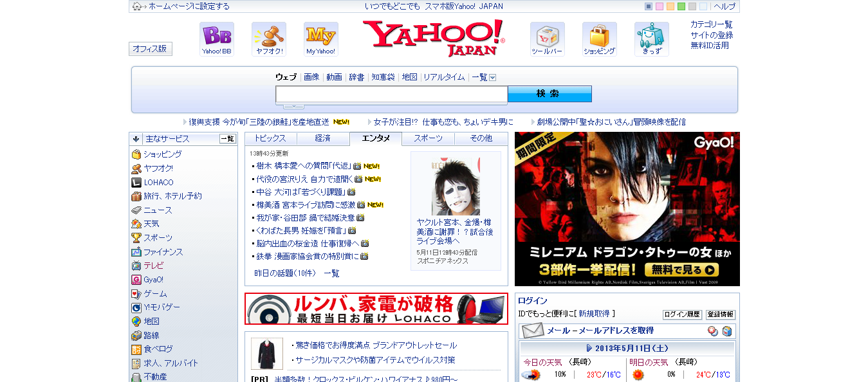868x382 pixels.
Task: Click the ショッピング icon in services sidebar
Action: tap(136, 154)
